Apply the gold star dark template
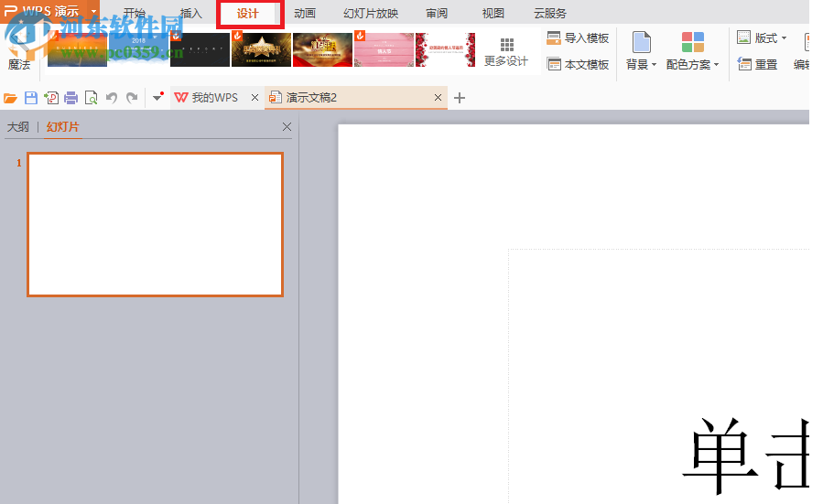Image resolution: width=823 pixels, height=504 pixels. pos(262,49)
